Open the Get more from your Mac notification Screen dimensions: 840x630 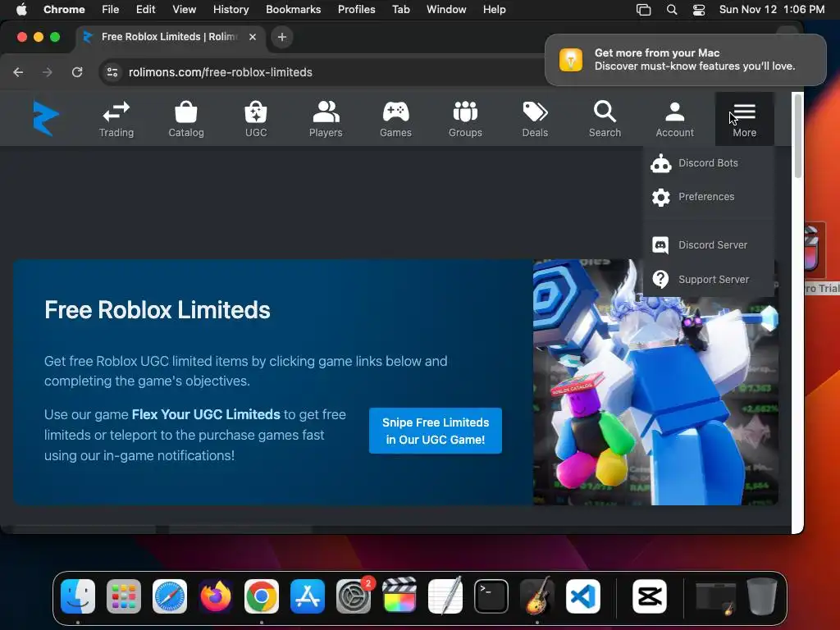686,59
